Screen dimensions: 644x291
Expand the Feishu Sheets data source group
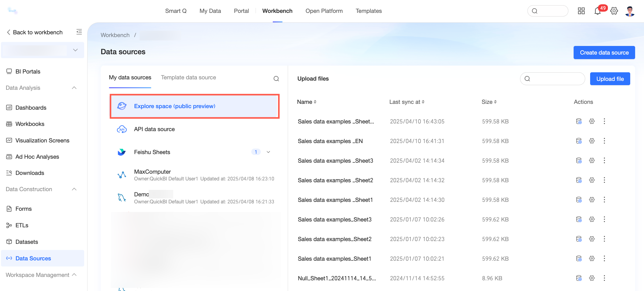pyautogui.click(x=268, y=152)
